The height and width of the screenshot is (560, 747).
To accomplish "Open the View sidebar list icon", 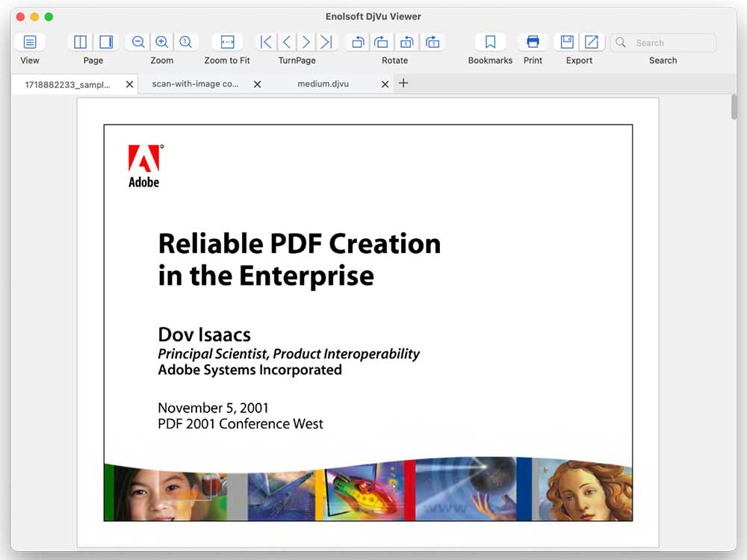I will click(x=30, y=42).
